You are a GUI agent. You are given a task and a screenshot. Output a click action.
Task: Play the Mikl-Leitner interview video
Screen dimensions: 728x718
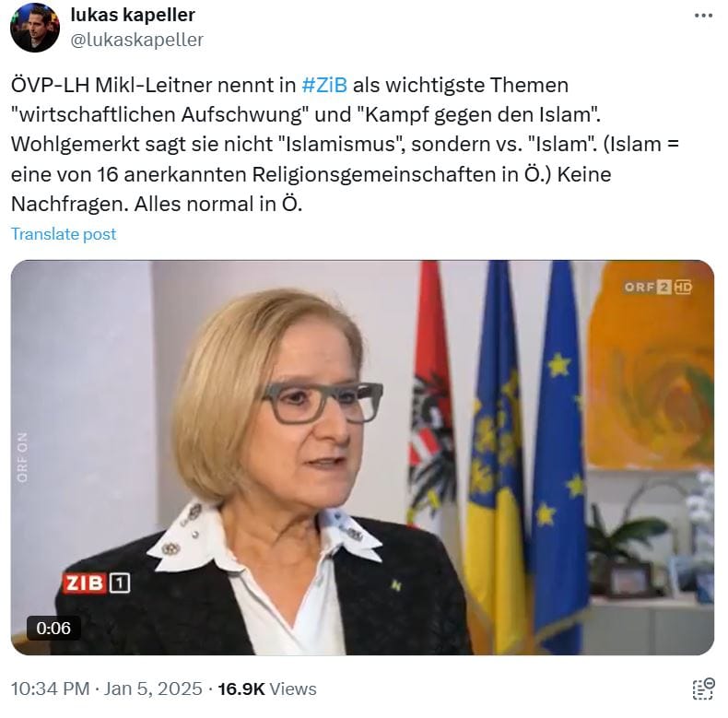[362, 457]
